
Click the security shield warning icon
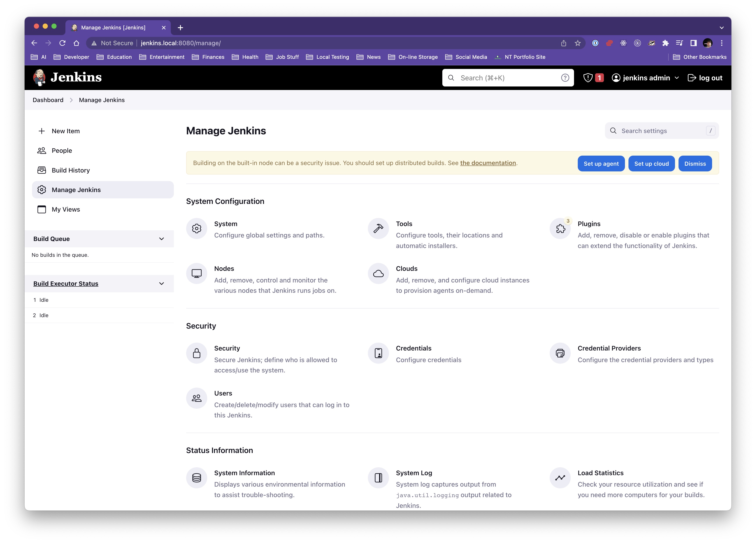[x=588, y=78]
